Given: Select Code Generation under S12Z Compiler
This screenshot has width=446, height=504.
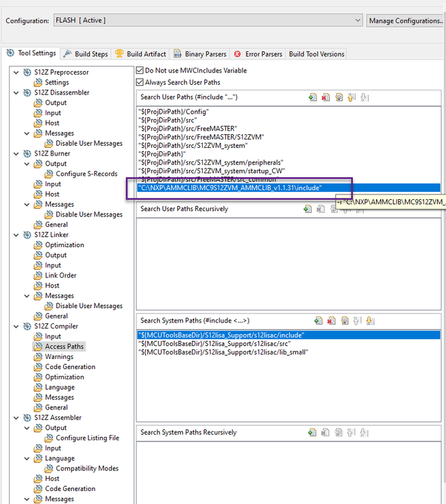Looking at the screenshot, I should [x=70, y=367].
